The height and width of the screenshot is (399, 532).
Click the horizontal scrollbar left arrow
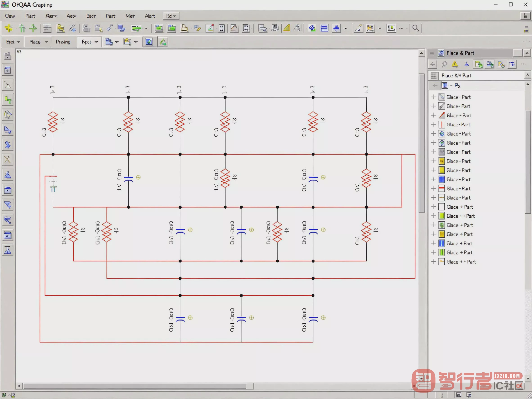tap(19, 386)
